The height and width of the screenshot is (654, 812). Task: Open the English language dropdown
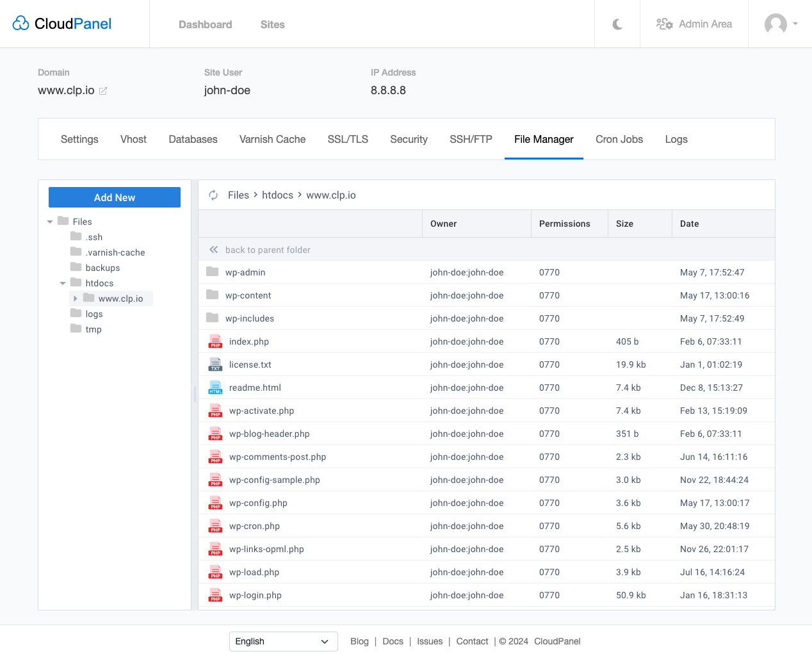283,641
